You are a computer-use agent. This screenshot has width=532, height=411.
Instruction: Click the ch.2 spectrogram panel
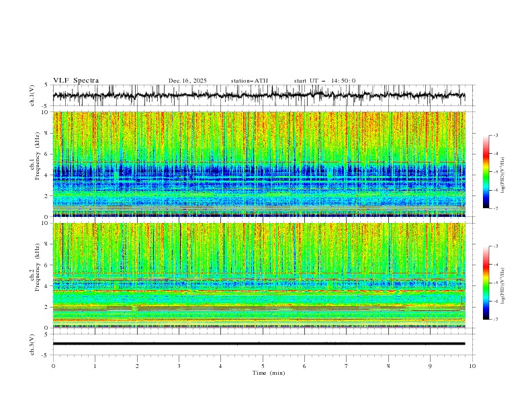(259, 275)
